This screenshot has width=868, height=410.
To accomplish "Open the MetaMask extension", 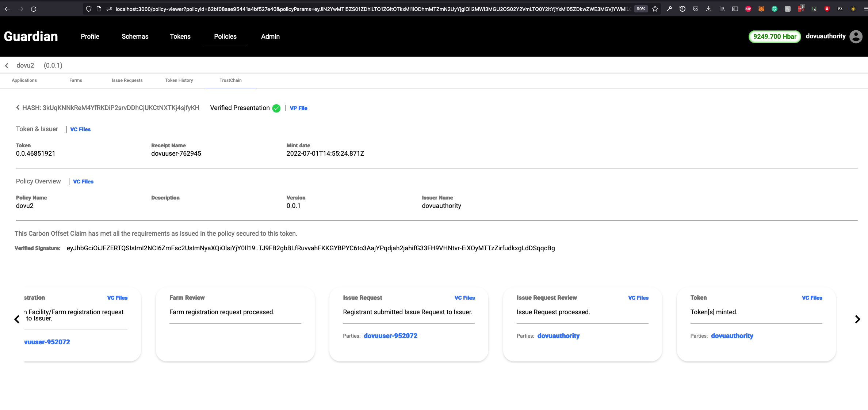I will 761,8.
